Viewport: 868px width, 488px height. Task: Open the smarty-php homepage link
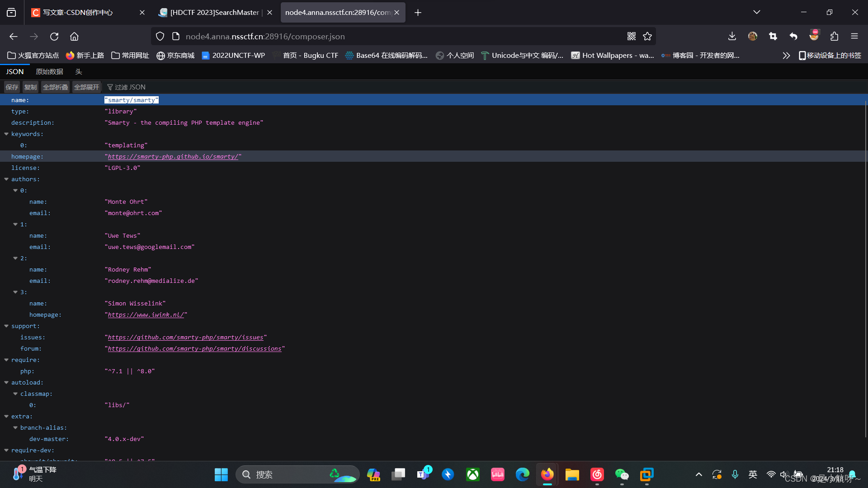[x=173, y=156]
